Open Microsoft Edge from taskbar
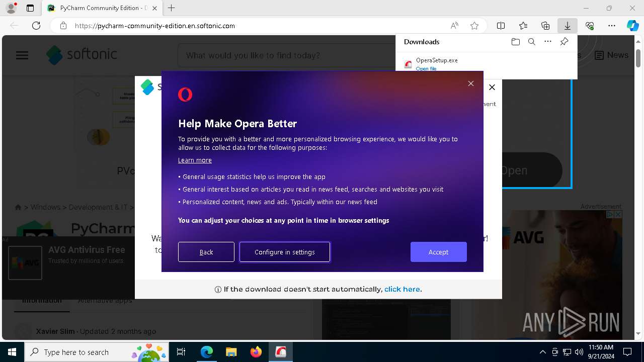Screen dimensions: 644x362 tap(207, 352)
